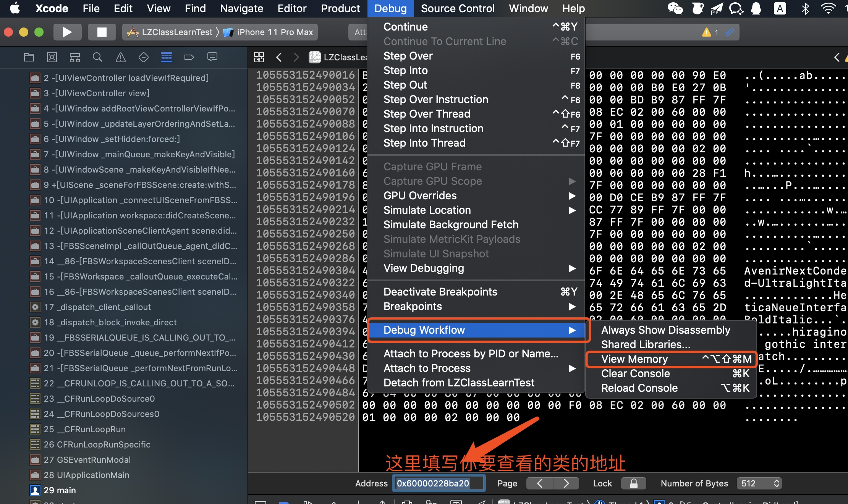
Task: Choose Attach to Process by PID or Name…
Action: click(476, 354)
